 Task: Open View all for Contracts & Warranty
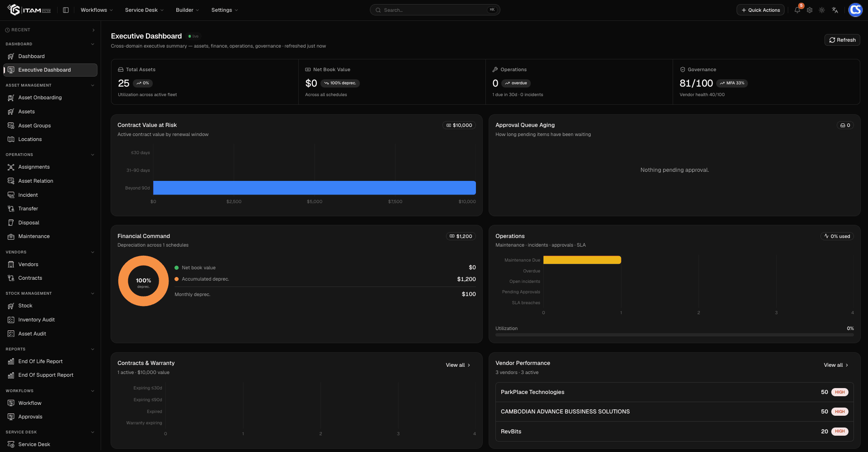coord(458,365)
